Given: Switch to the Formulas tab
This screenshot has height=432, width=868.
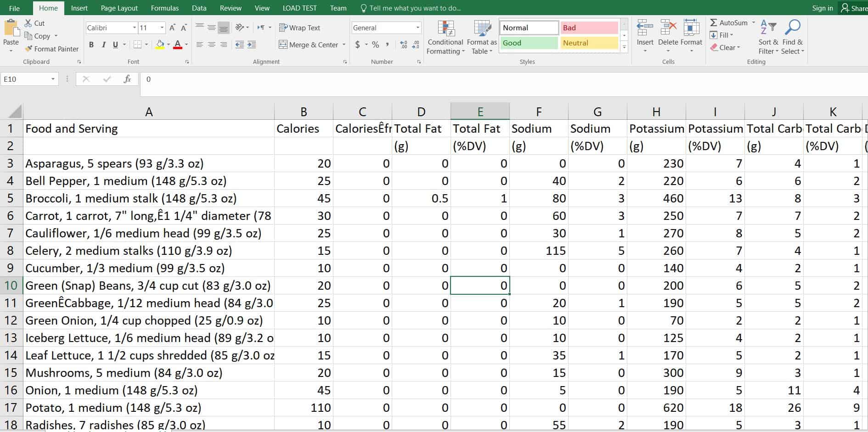Looking at the screenshot, I should click(165, 8).
